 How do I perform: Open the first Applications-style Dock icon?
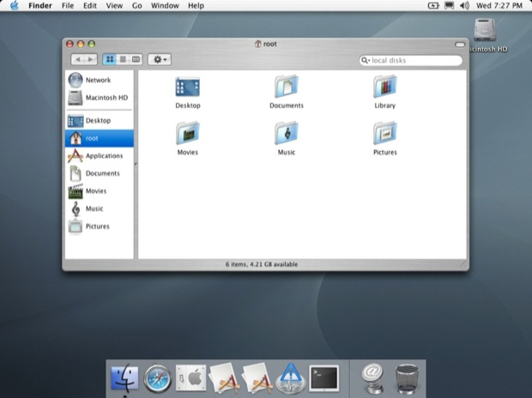click(x=224, y=378)
